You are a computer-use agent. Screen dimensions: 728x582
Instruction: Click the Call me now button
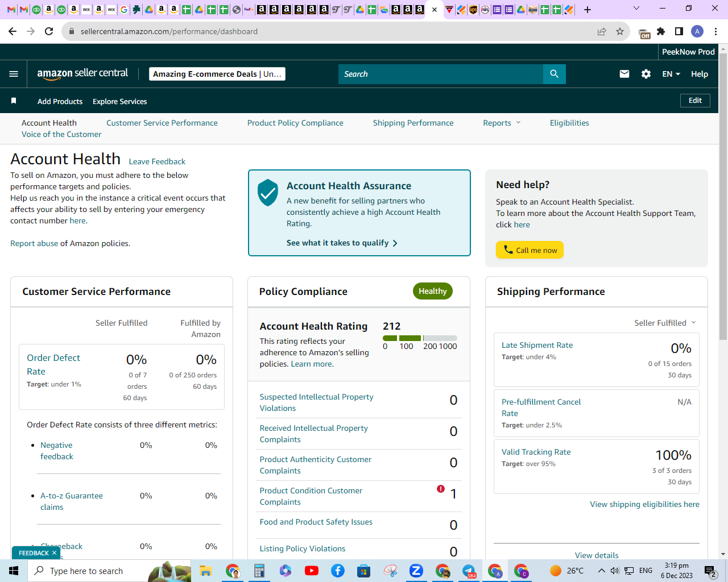(x=530, y=250)
